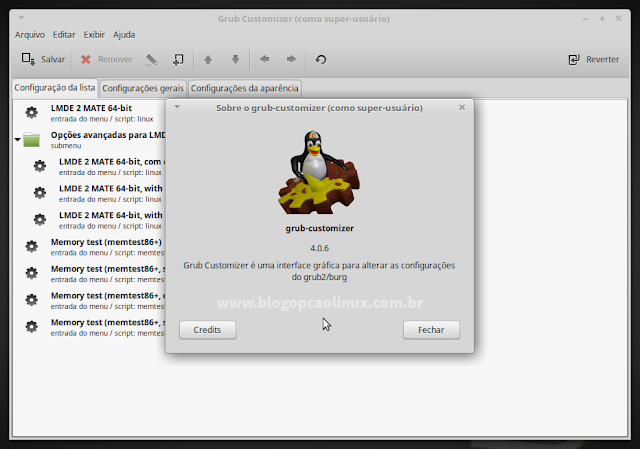Click the Reverter button in toolbar
Image resolution: width=640 pixels, height=449 pixels.
point(593,60)
